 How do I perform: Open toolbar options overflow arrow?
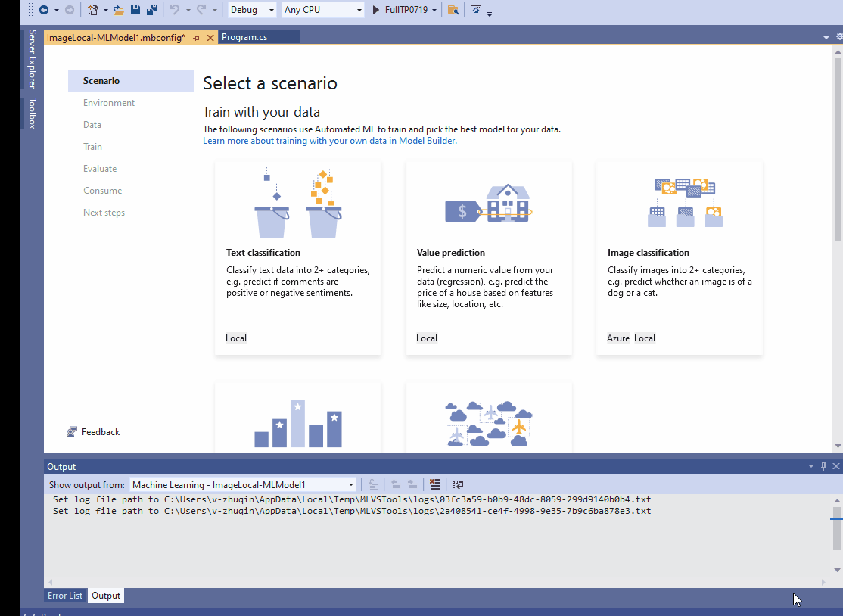tap(490, 13)
